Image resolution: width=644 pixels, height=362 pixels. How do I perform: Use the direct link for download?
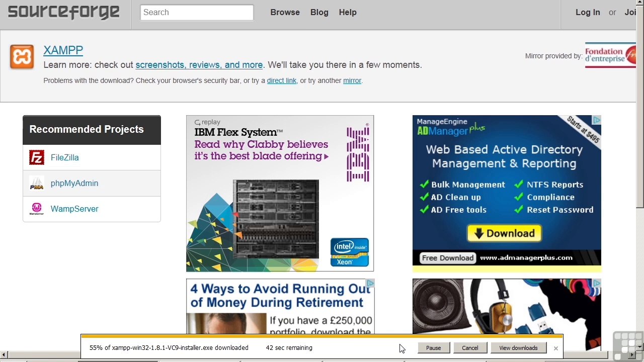pyautogui.click(x=282, y=80)
